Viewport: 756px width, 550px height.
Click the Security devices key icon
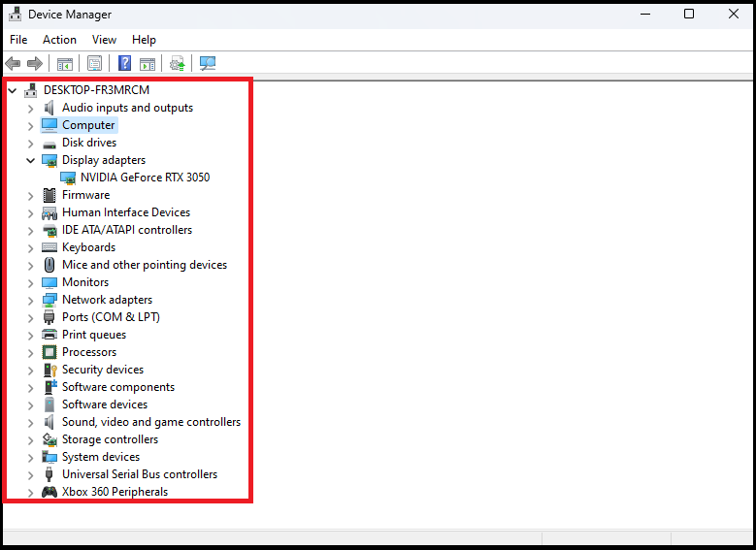[50, 370]
